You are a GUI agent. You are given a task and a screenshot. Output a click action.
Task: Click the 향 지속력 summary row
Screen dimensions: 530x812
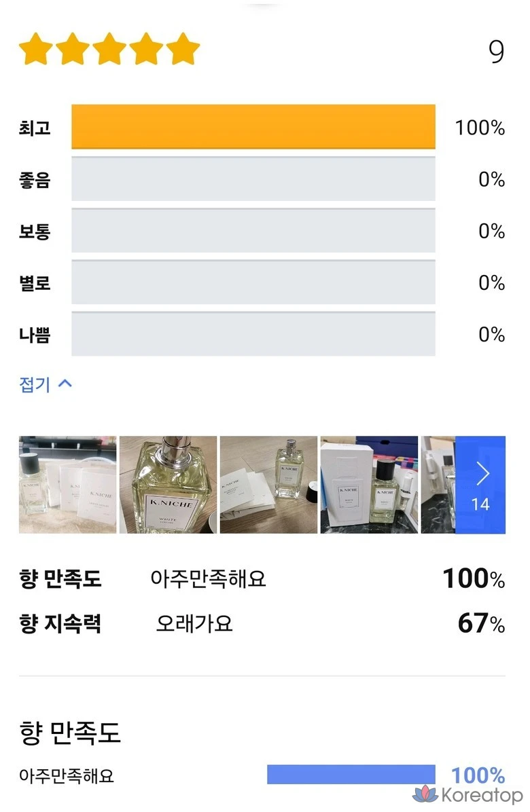coord(262,623)
